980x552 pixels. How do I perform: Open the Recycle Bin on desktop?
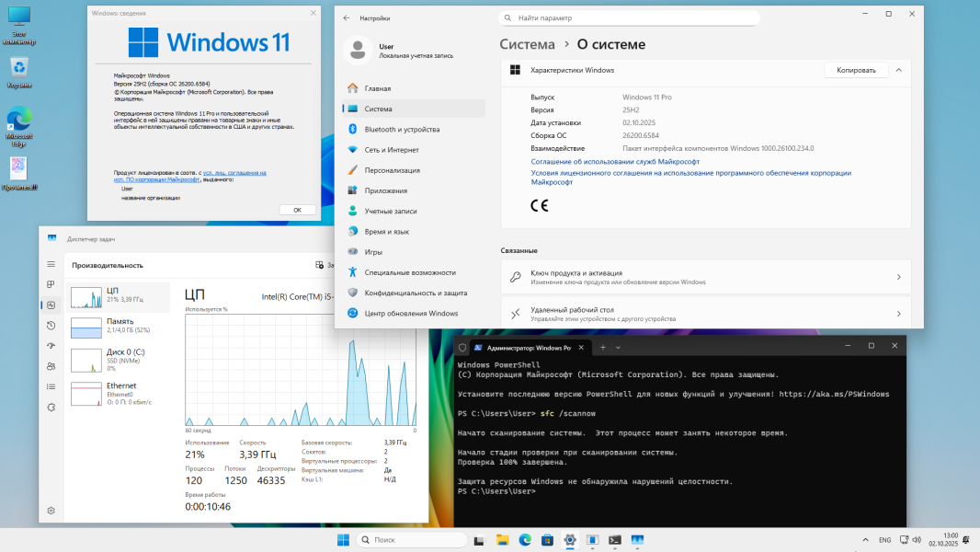[x=18, y=70]
